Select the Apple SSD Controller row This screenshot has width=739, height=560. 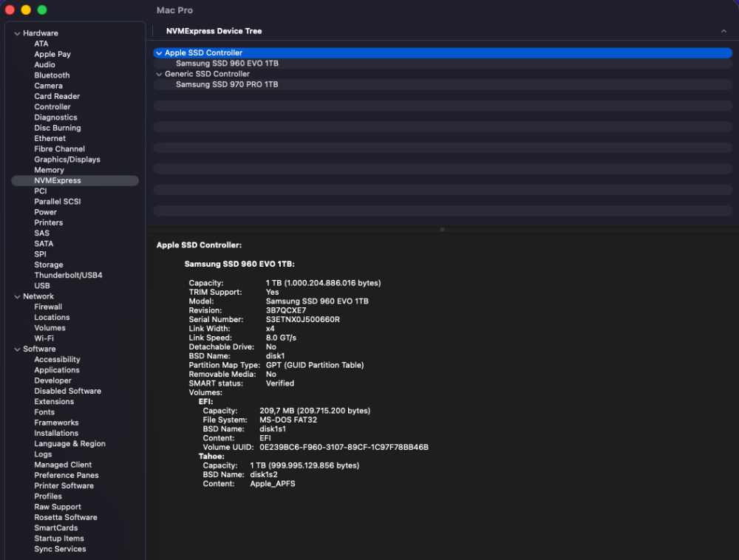pos(443,53)
